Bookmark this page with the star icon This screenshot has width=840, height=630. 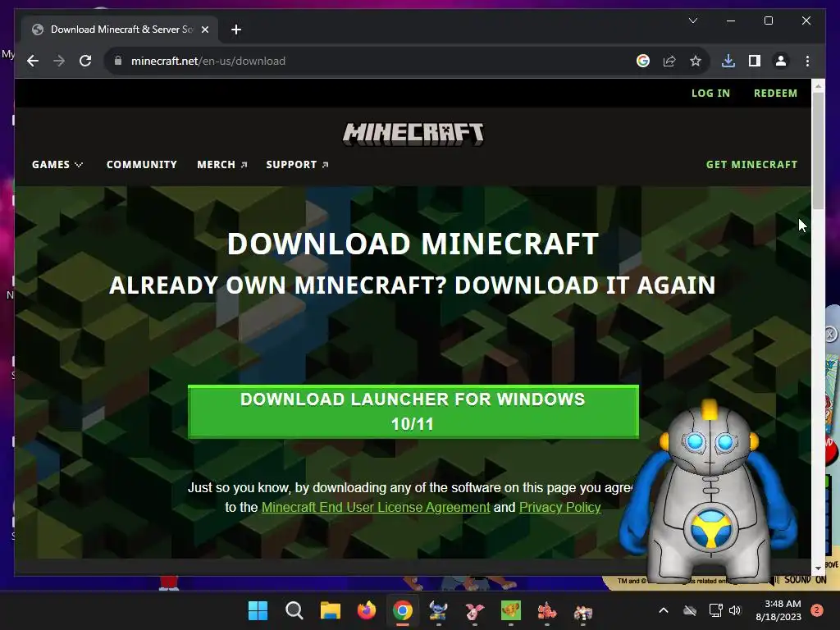pyautogui.click(x=696, y=61)
